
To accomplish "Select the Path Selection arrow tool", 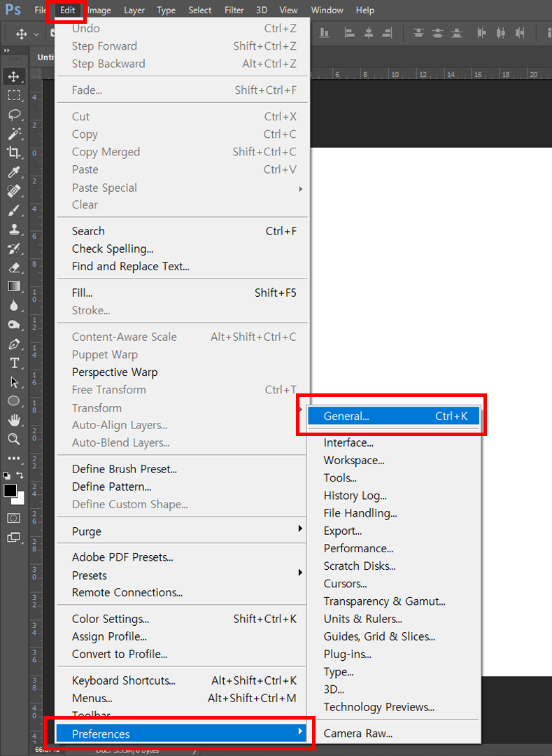I will 13,382.
